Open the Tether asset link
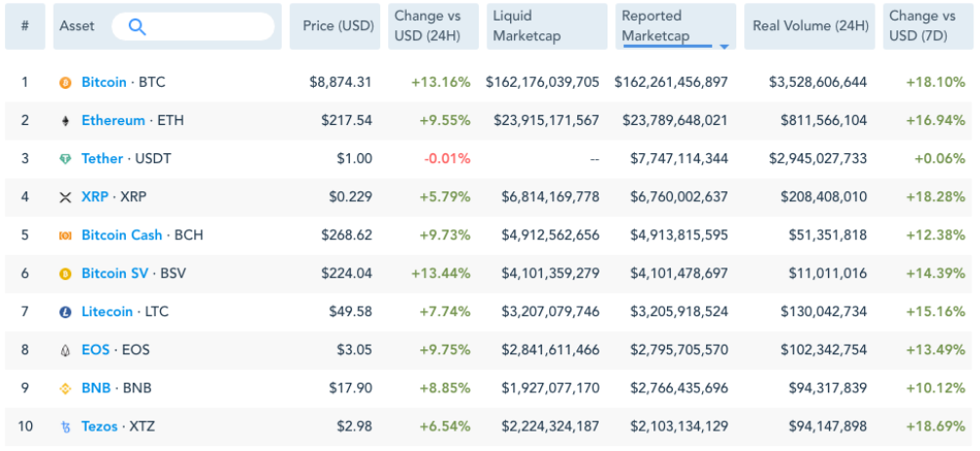980x451 pixels. [101, 158]
